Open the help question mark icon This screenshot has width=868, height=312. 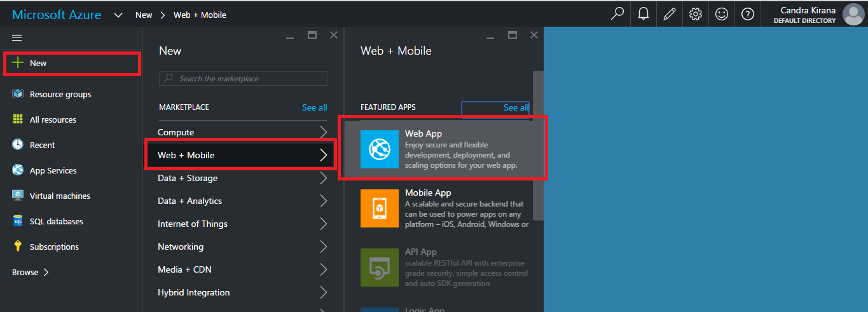748,14
